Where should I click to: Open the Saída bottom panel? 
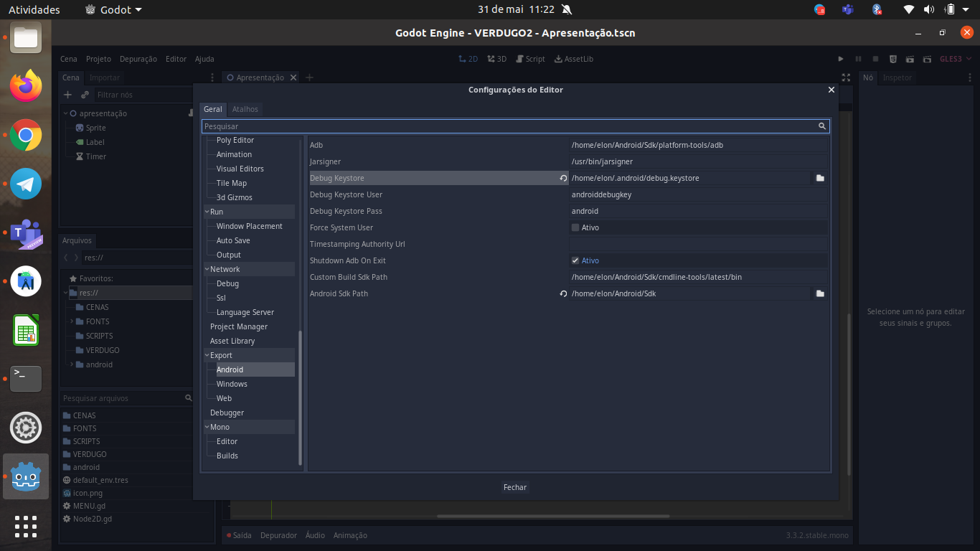(239, 535)
